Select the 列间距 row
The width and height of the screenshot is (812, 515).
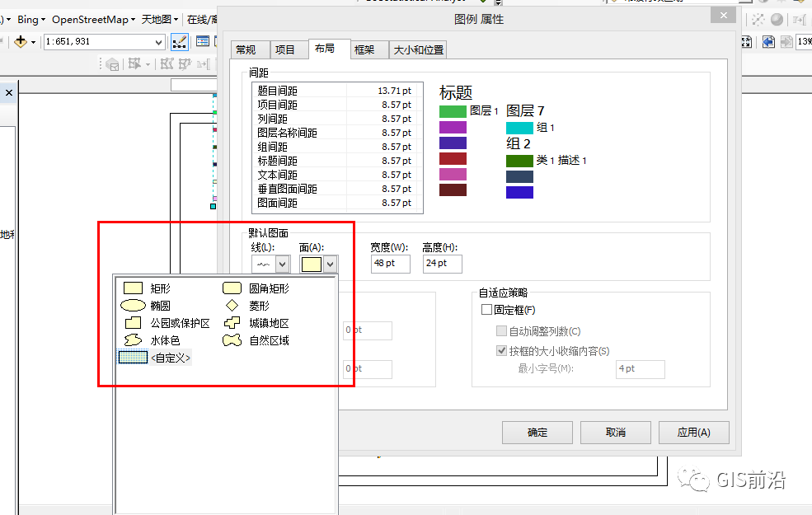tap(337, 119)
